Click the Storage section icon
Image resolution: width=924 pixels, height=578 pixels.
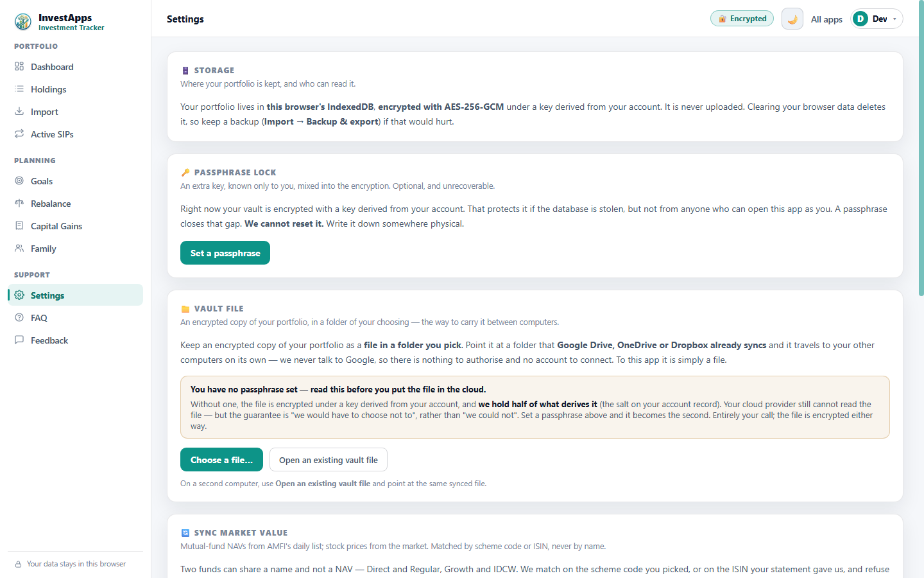point(185,71)
